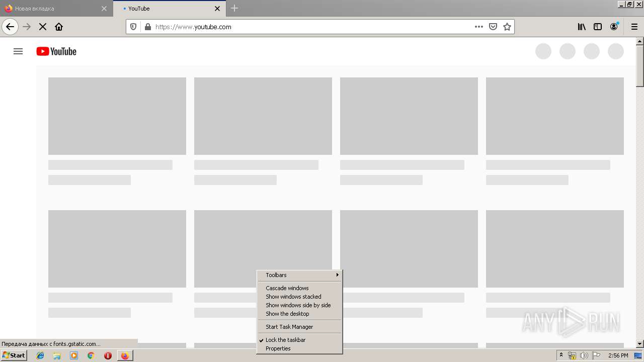Open taskbar Properties
Image resolution: width=644 pixels, height=362 pixels.
click(x=299, y=348)
